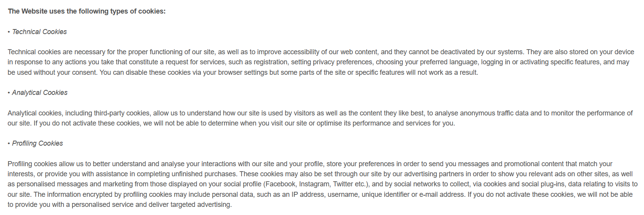Click the "Profiling Cookies" italic heading
Viewport: 644px width, 215px height.
(x=37, y=143)
